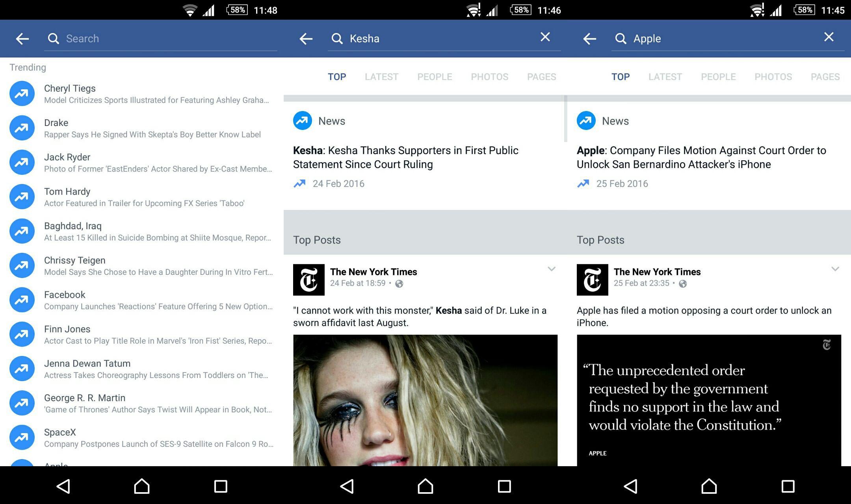This screenshot has width=851, height=504.
Task: Open the unprecedented order quote image
Action: click(x=709, y=400)
